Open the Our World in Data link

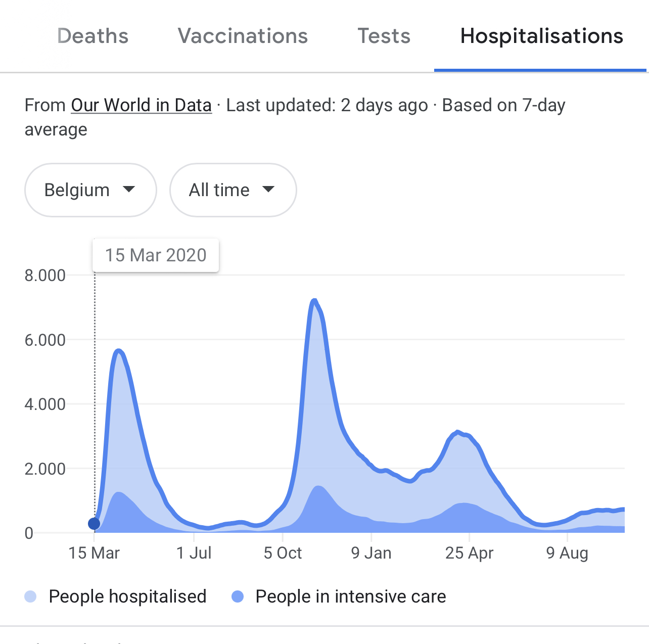[141, 105]
